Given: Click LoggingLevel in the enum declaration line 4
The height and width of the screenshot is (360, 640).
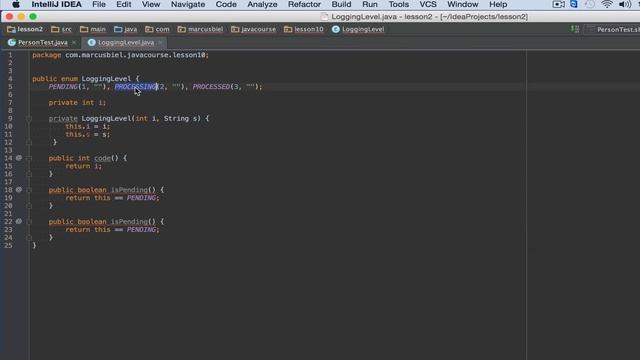Looking at the screenshot, I should point(106,78).
